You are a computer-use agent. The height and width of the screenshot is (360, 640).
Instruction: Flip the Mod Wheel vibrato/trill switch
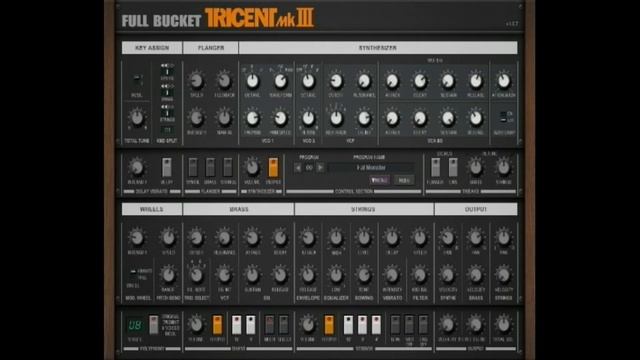[133, 274]
